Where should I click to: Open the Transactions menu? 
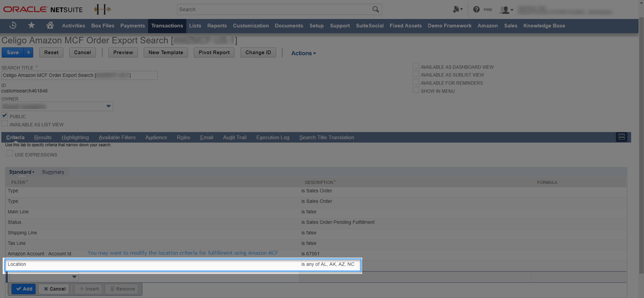coord(167,26)
